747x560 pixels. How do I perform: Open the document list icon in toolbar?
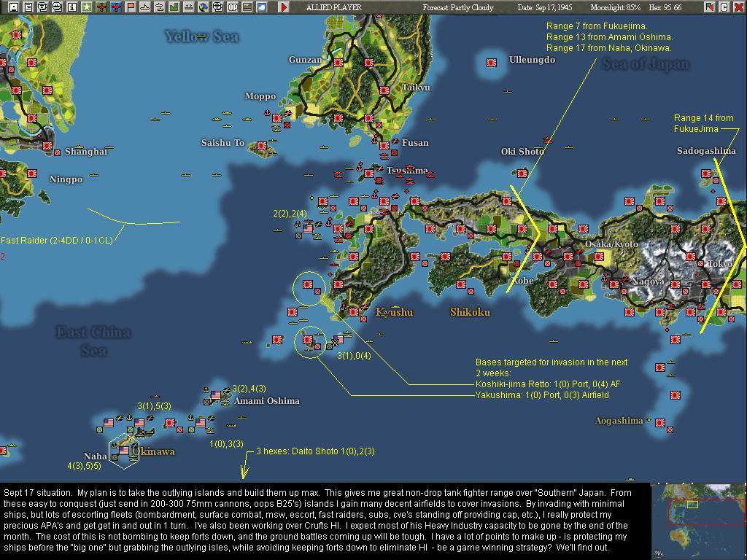28,7
